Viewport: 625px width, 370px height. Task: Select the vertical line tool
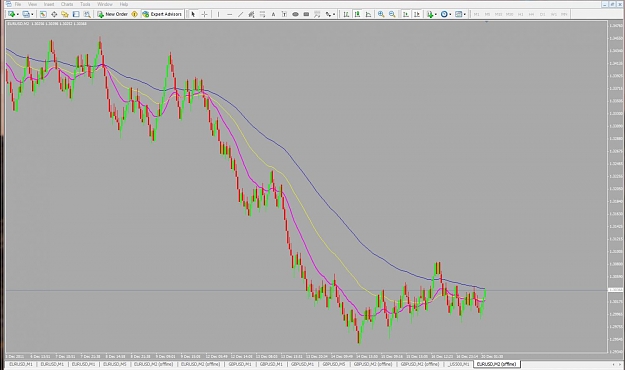pos(218,14)
